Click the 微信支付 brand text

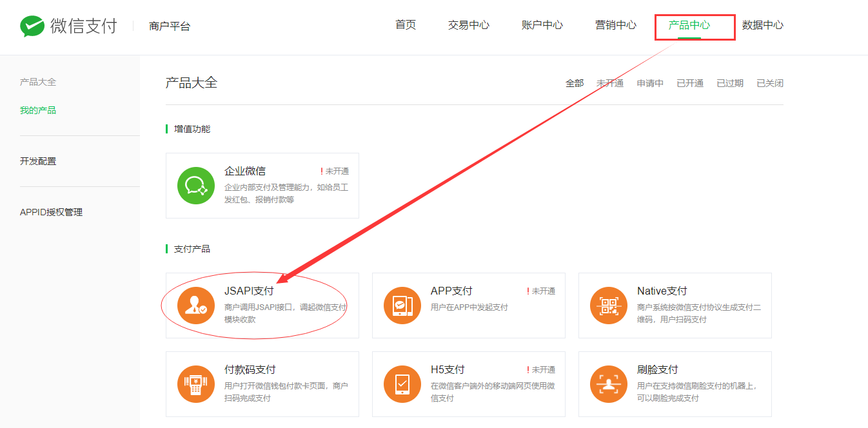(84, 26)
